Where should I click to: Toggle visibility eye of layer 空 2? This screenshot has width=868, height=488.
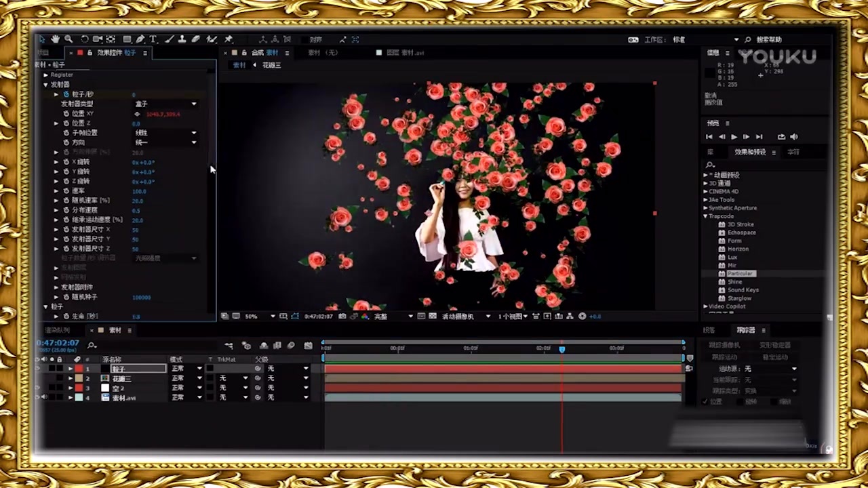(x=38, y=388)
